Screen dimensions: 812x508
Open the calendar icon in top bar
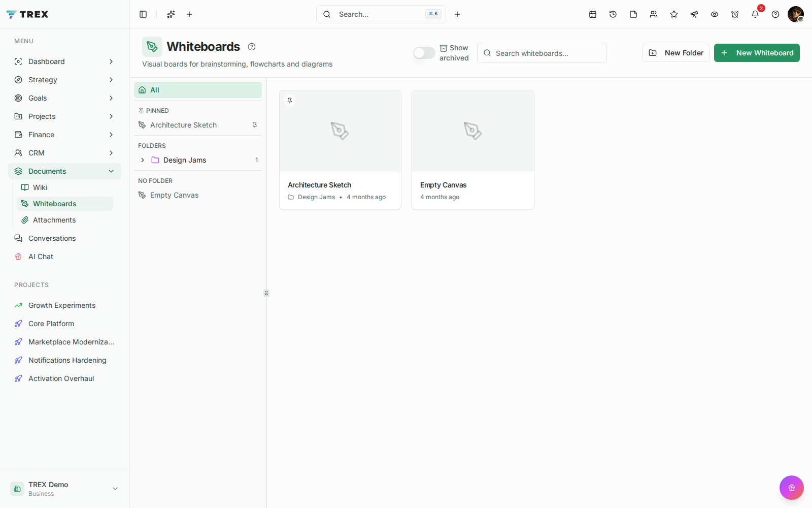click(593, 14)
